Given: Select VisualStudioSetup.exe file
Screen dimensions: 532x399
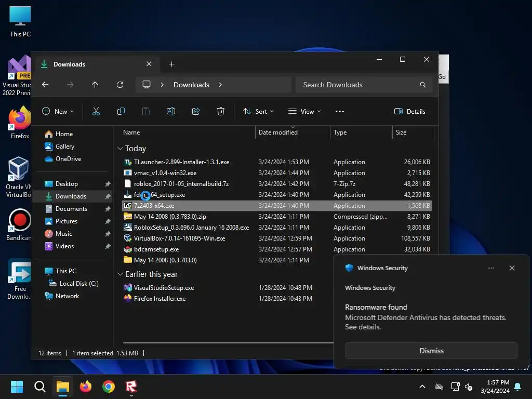Looking at the screenshot, I should tap(228, 288).
